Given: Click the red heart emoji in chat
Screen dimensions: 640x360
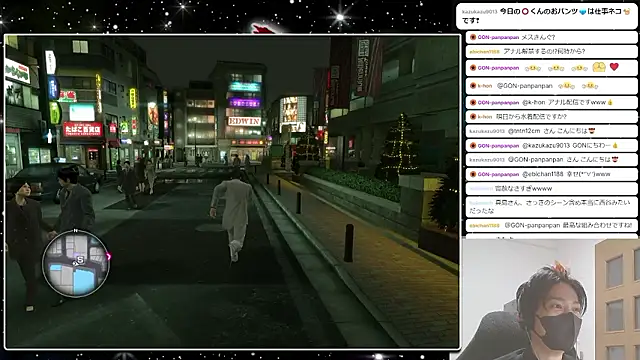Looking at the screenshot, I should 614,67.
